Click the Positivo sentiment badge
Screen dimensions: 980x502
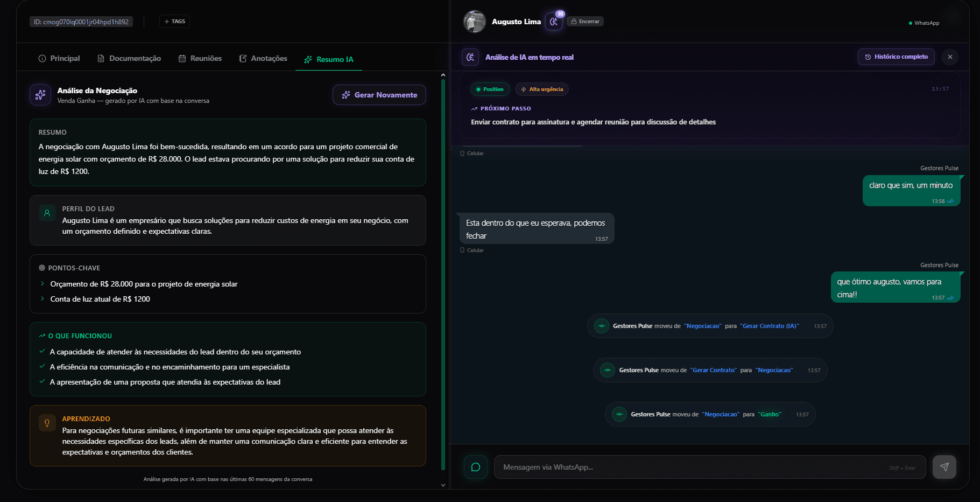(x=490, y=89)
